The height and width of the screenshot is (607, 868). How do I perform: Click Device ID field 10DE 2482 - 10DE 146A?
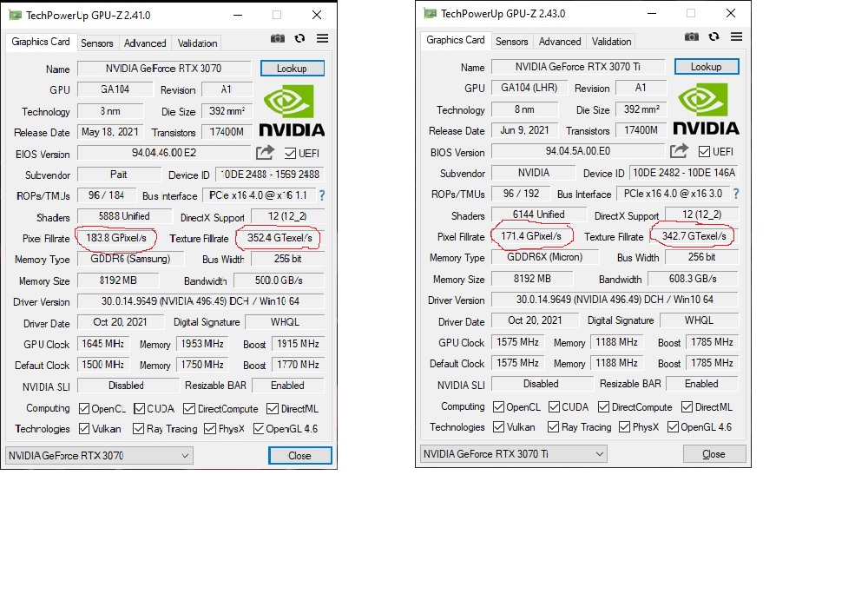(x=684, y=174)
